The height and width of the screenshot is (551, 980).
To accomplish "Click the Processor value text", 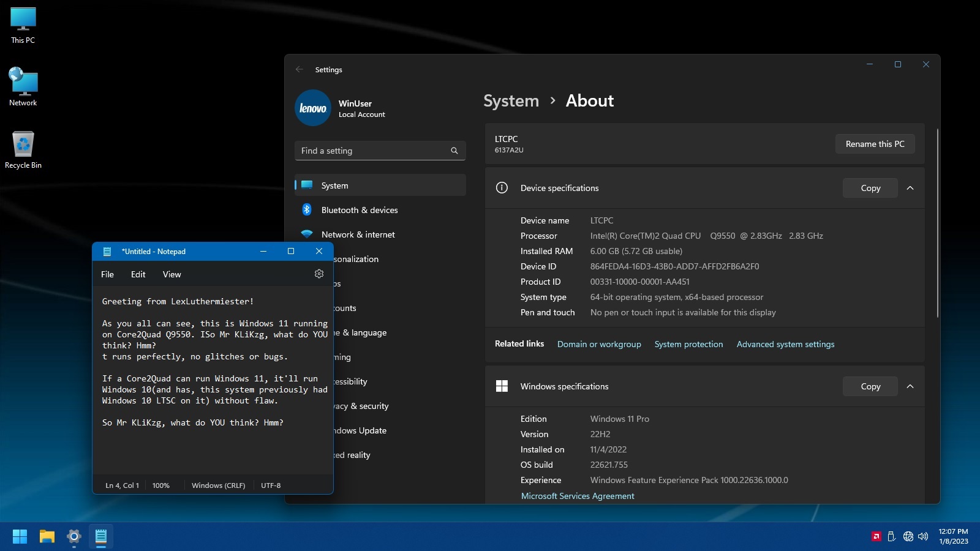I will [x=706, y=236].
